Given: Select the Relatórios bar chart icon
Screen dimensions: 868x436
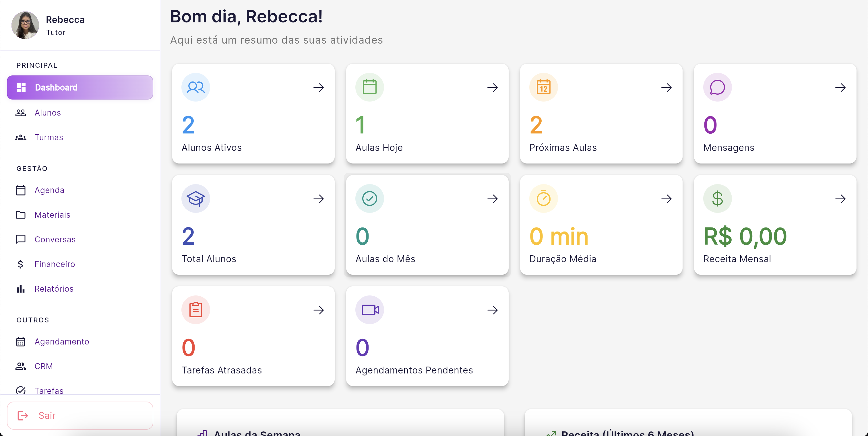Looking at the screenshot, I should [x=21, y=289].
